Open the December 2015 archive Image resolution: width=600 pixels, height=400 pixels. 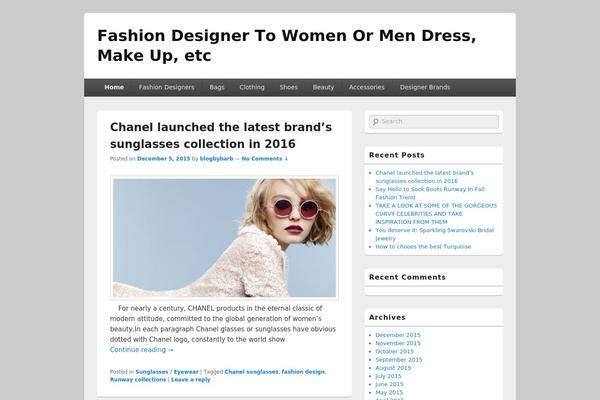[398, 335]
